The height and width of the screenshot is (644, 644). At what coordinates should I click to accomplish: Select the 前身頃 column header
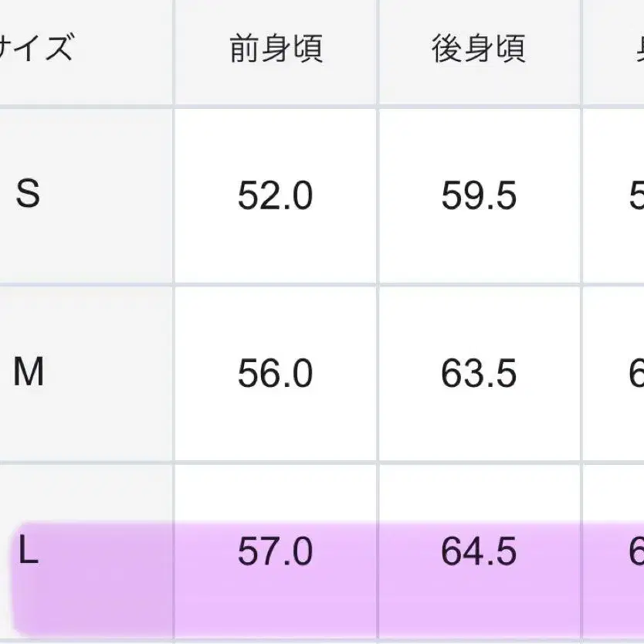[276, 49]
